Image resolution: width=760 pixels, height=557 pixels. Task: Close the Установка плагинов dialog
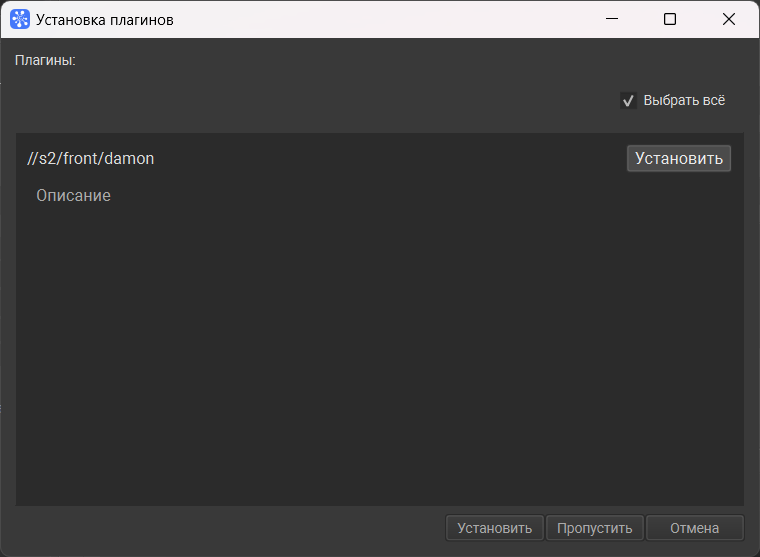pyautogui.click(x=728, y=19)
